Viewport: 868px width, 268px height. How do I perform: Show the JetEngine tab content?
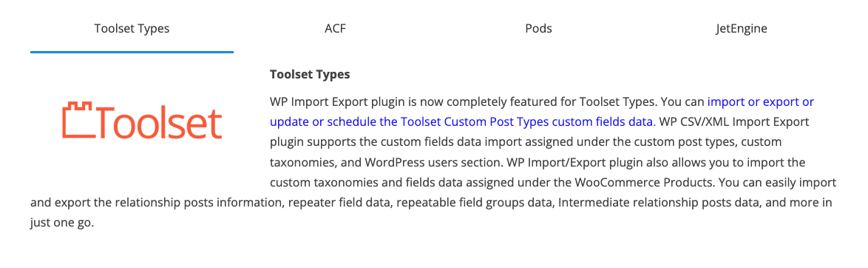pyautogui.click(x=742, y=29)
